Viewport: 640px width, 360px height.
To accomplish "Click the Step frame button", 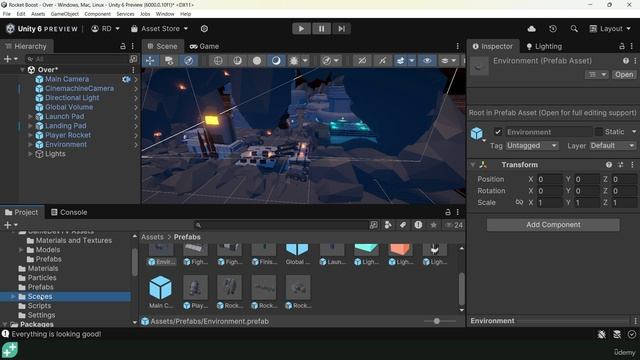I will click(x=341, y=29).
